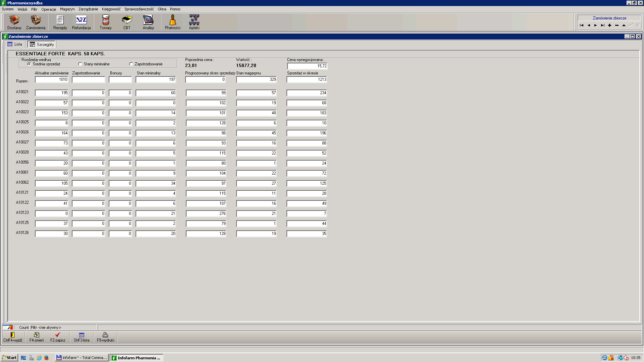Click the Cena wynegocjowana input field

[307, 66]
